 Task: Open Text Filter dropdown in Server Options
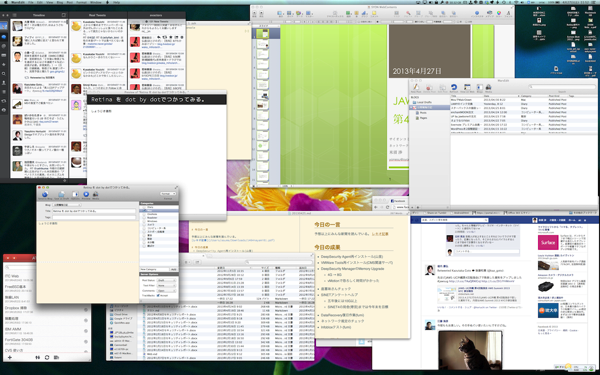(x=166, y=285)
